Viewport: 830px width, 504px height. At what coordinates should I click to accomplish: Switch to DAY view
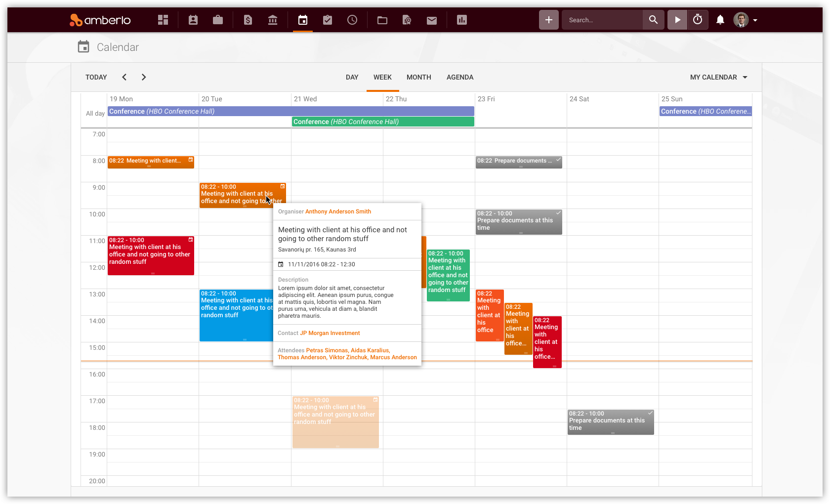[x=352, y=77]
